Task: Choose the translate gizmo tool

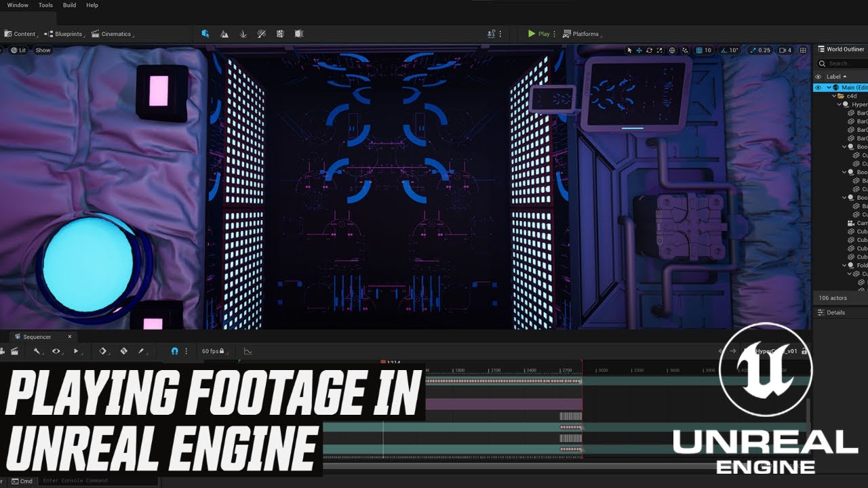Action: point(639,50)
